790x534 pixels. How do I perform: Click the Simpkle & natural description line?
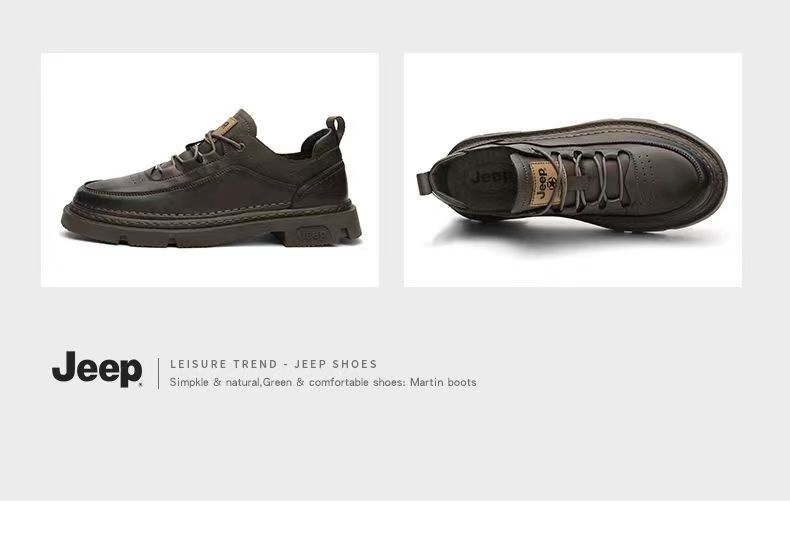323,382
